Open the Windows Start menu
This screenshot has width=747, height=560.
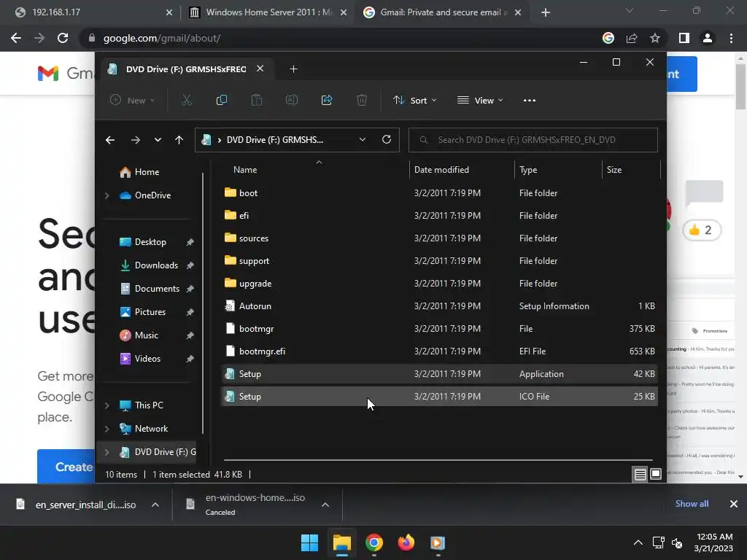309,542
